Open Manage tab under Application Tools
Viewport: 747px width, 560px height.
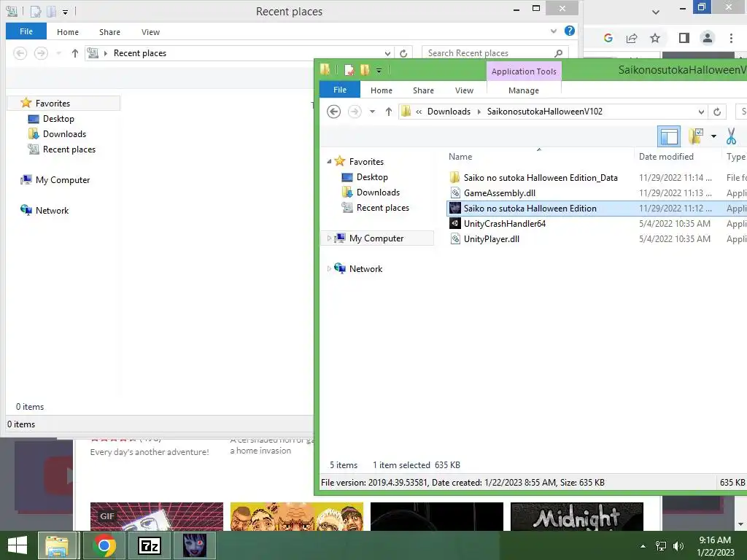point(524,90)
